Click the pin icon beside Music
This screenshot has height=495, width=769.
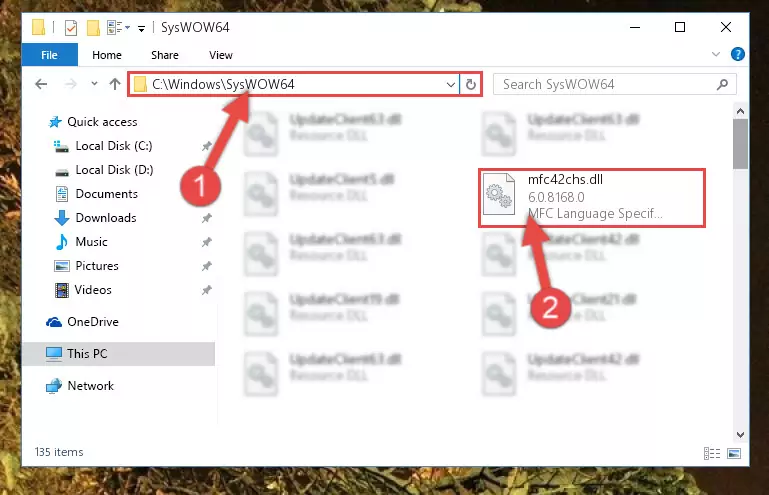tap(206, 242)
